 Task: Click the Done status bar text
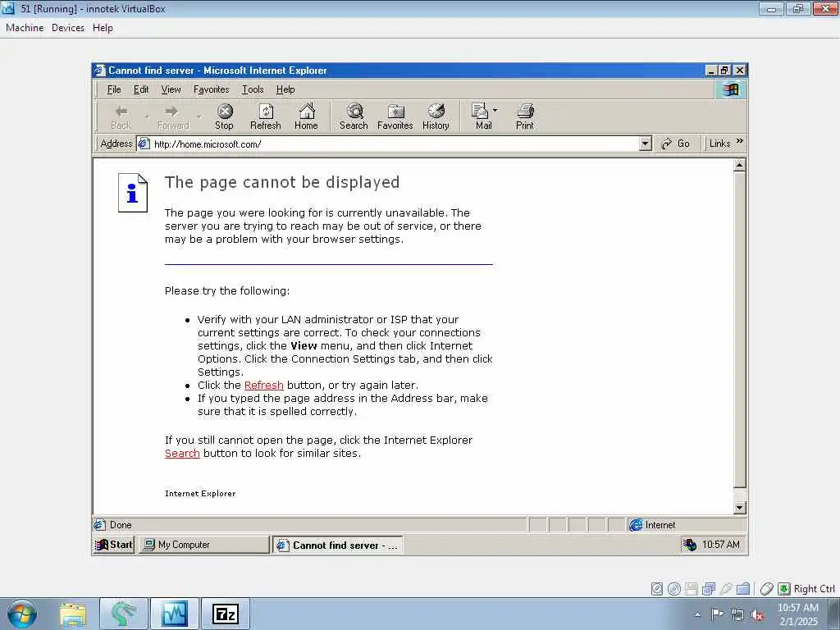[121, 525]
